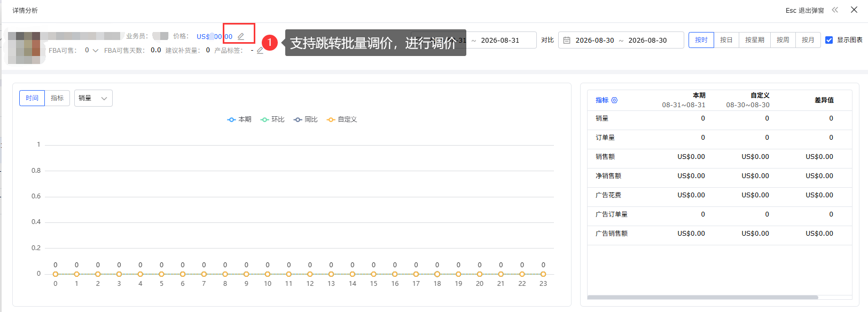Select the 销售额 row label
The height and width of the screenshot is (312, 868).
[605, 157]
